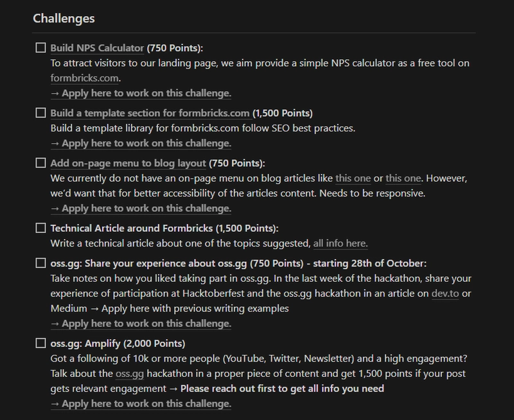This screenshot has width=514, height=420.
Task: Open Build a template section for formbricks.com
Action: click(x=150, y=113)
